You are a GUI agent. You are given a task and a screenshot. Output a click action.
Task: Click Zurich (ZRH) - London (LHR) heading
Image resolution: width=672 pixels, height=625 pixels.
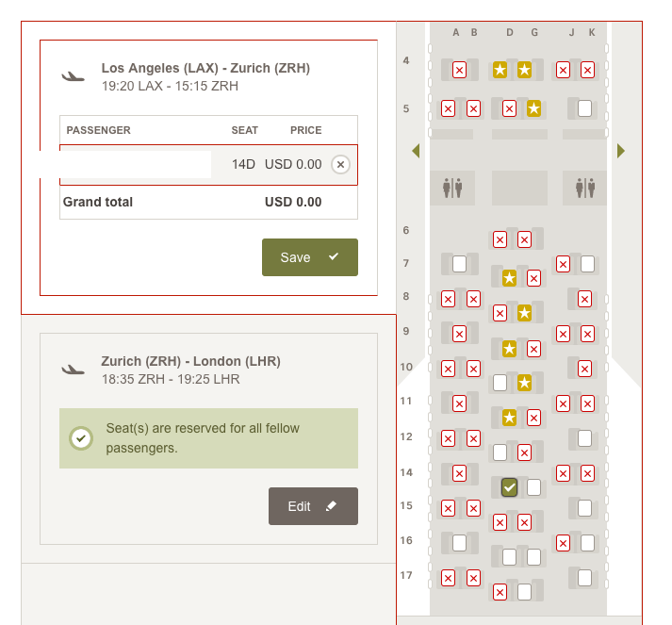tap(190, 361)
